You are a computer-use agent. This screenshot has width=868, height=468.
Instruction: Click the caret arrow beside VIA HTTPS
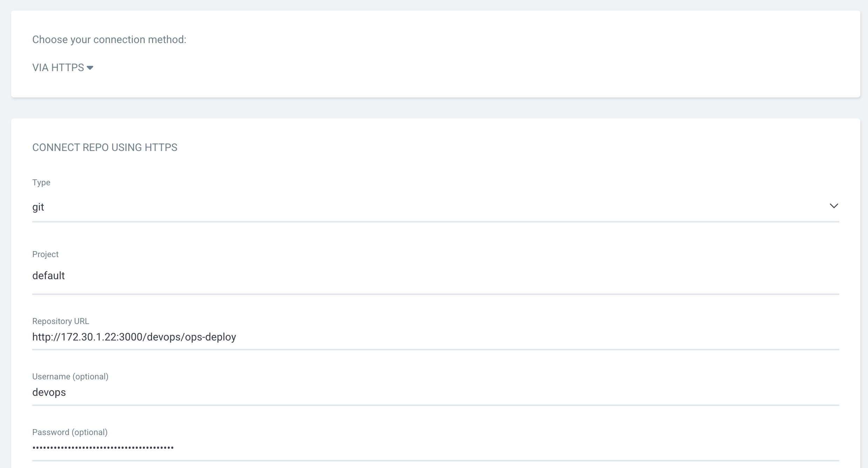coord(90,68)
